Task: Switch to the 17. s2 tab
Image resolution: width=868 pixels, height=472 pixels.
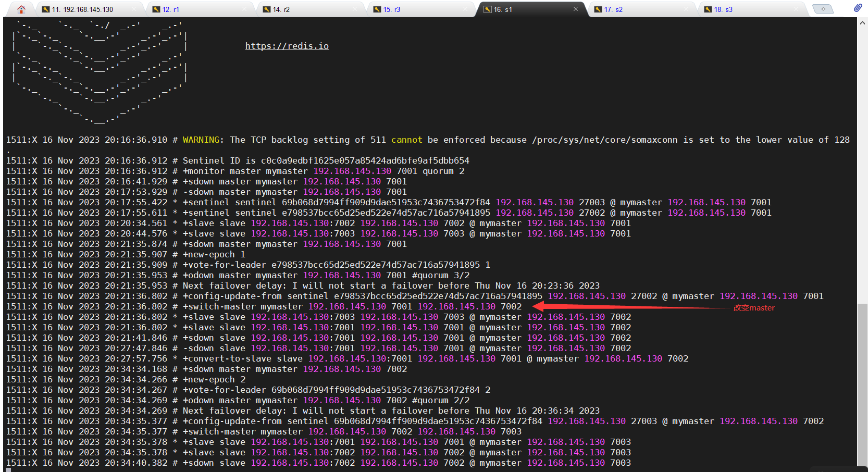Action: click(642, 9)
